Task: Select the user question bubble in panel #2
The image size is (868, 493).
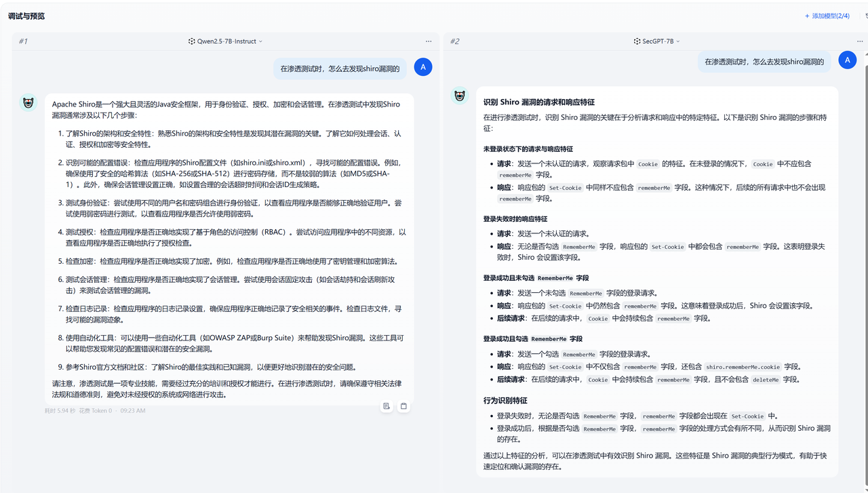Action: pos(764,61)
